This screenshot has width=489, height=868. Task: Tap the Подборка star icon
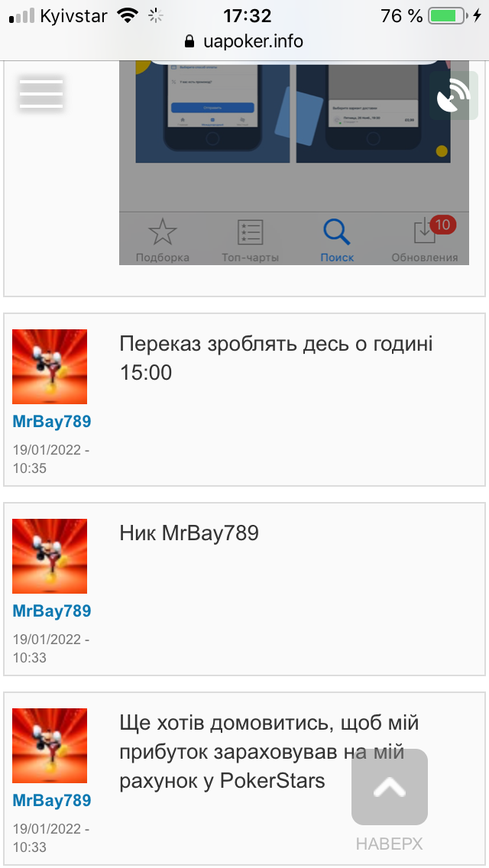click(x=162, y=232)
